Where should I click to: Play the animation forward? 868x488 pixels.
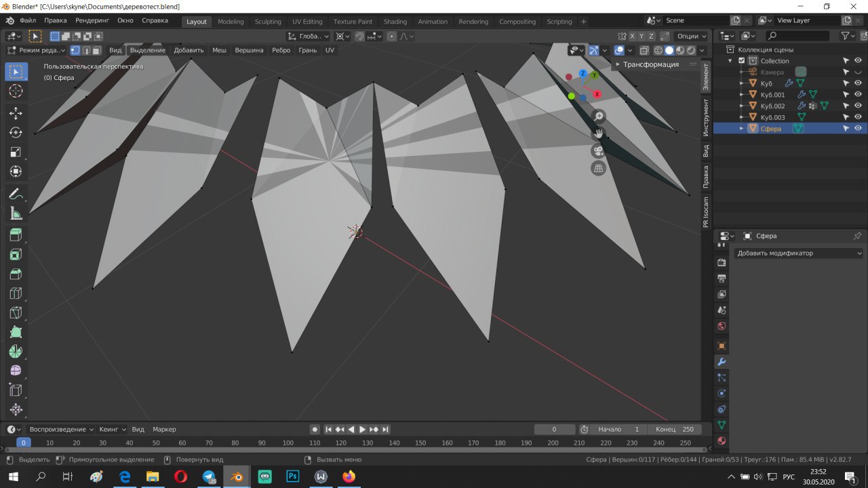tap(362, 429)
